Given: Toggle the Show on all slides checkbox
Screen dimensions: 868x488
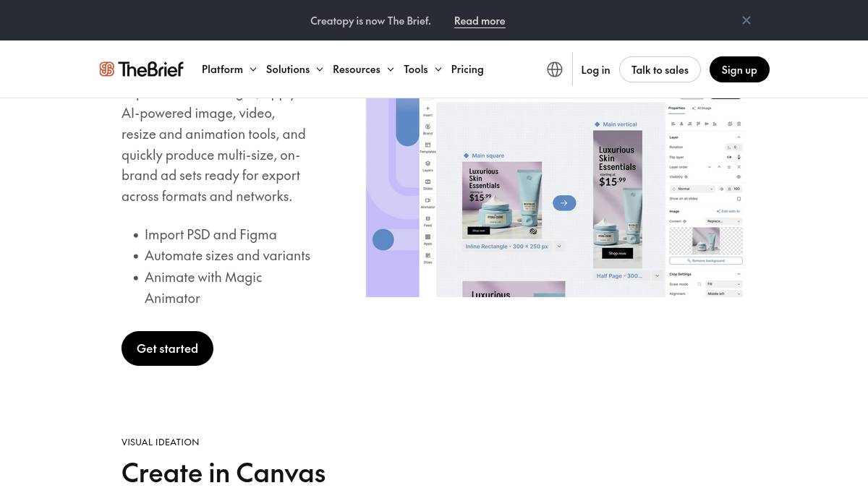Looking at the screenshot, I should [x=739, y=199].
